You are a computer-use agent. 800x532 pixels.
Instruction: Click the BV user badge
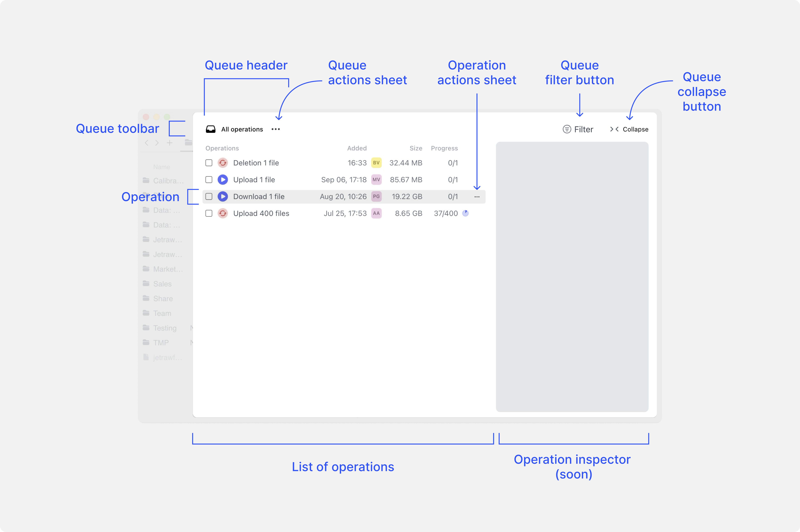point(376,163)
